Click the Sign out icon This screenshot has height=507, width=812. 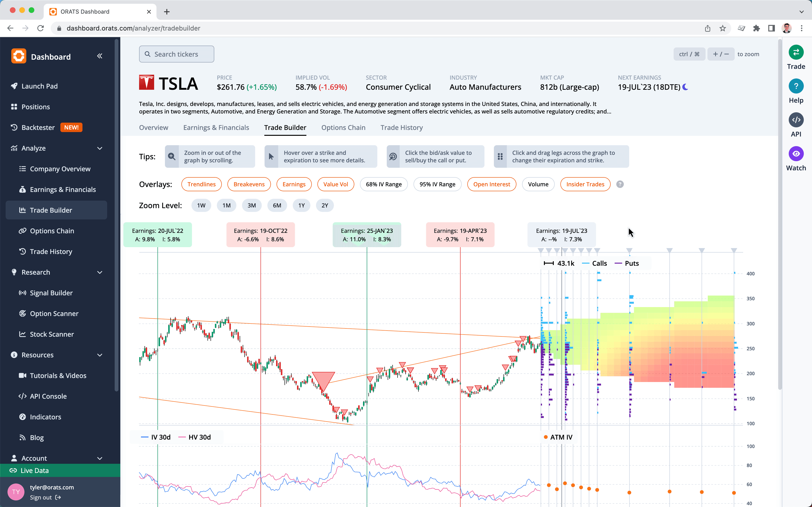58,497
